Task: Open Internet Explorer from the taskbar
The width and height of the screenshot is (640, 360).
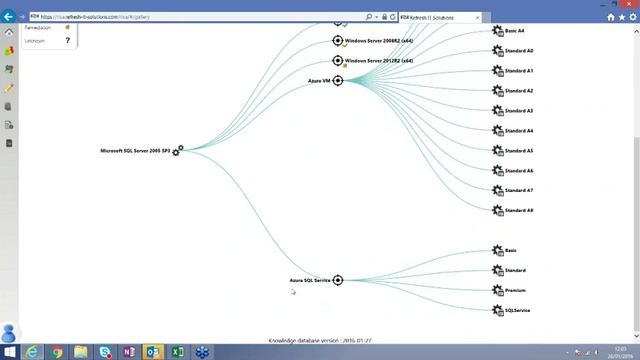Action: pos(32,352)
